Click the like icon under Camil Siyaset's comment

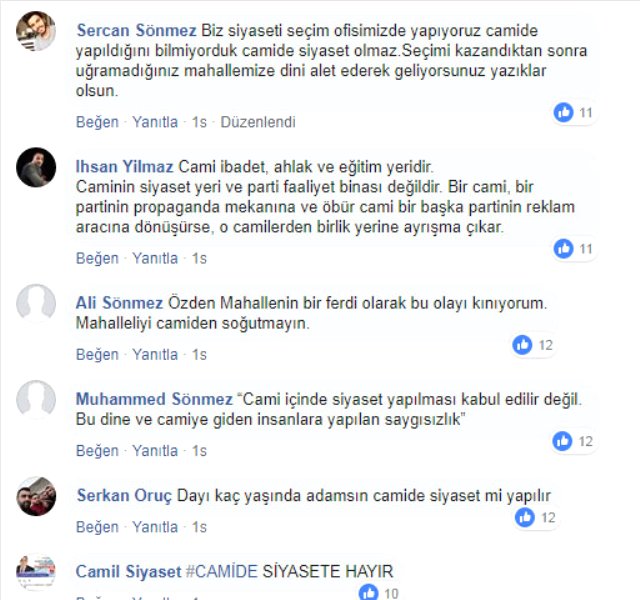[369, 592]
